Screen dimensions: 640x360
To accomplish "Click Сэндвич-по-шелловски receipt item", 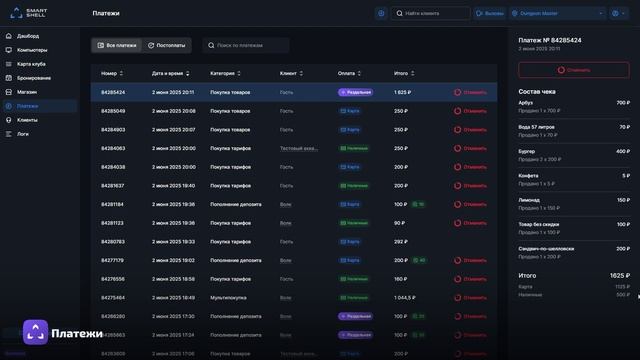I will [574, 253].
